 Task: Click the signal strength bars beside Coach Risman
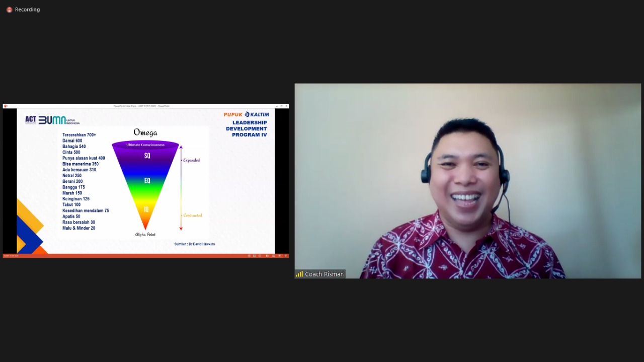299,274
